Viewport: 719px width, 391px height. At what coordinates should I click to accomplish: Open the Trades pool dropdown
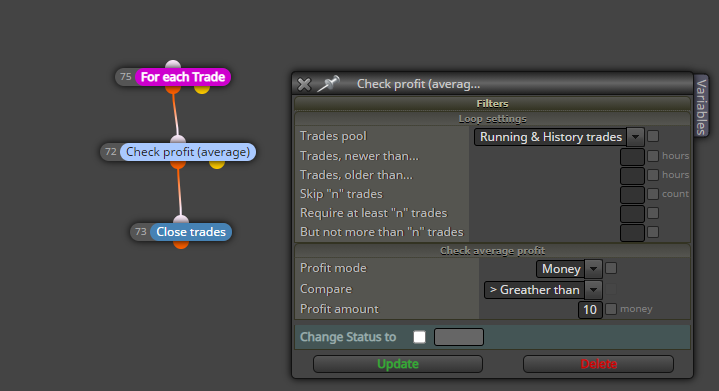pos(559,137)
